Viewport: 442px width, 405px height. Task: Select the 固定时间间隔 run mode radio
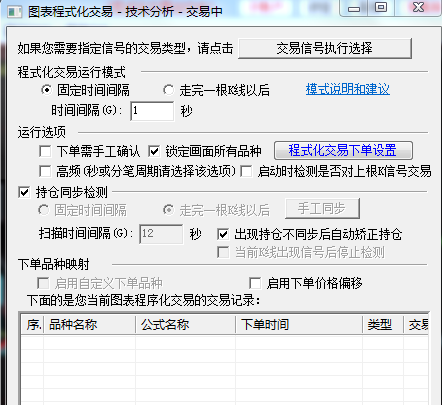(x=47, y=90)
